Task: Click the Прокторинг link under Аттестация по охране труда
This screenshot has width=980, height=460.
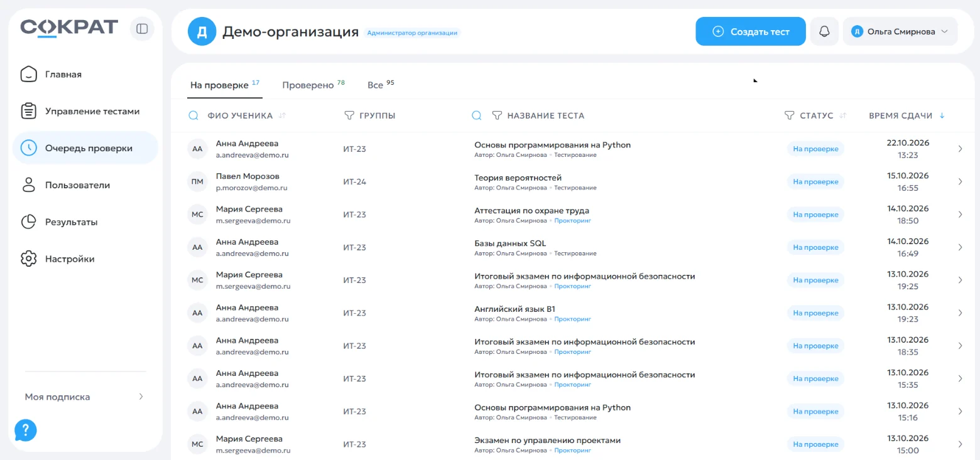Action: (x=573, y=221)
